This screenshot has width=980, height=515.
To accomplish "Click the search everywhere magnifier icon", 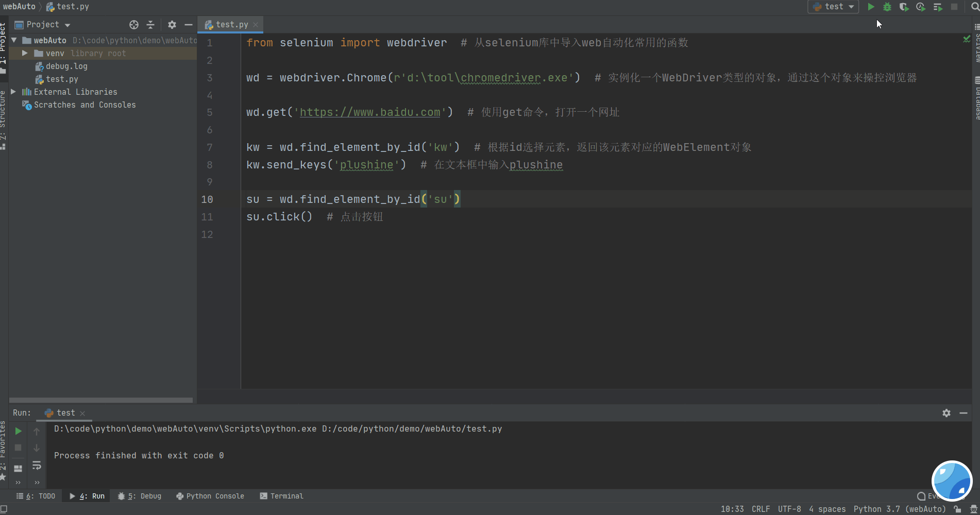I will click(975, 7).
